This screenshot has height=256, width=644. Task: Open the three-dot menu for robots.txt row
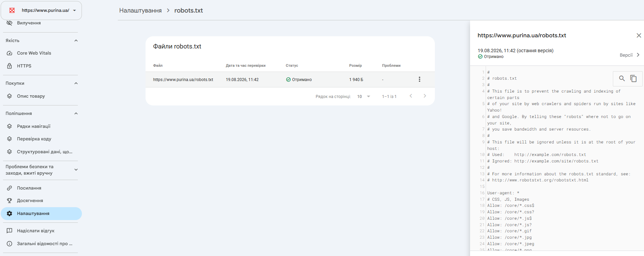[420, 79]
